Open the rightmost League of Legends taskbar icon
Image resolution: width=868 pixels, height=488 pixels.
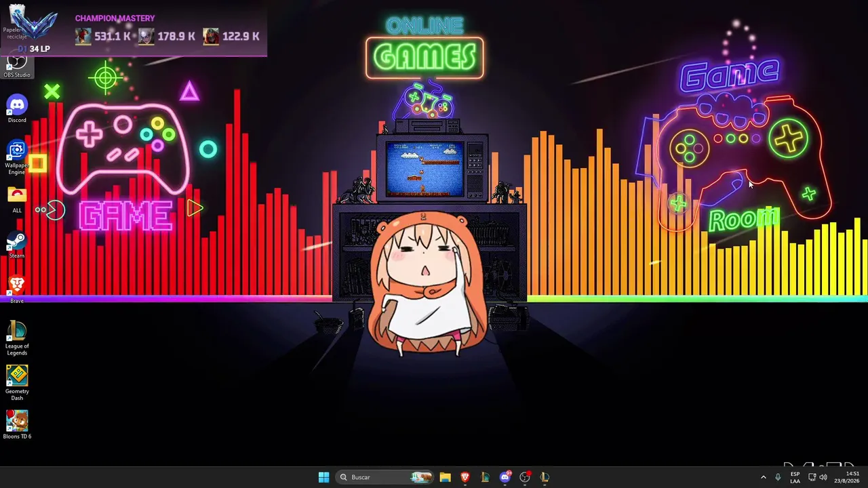[545, 477]
